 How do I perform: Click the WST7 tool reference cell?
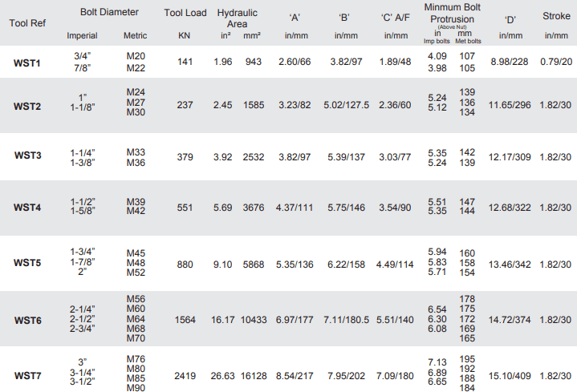[x=28, y=374]
